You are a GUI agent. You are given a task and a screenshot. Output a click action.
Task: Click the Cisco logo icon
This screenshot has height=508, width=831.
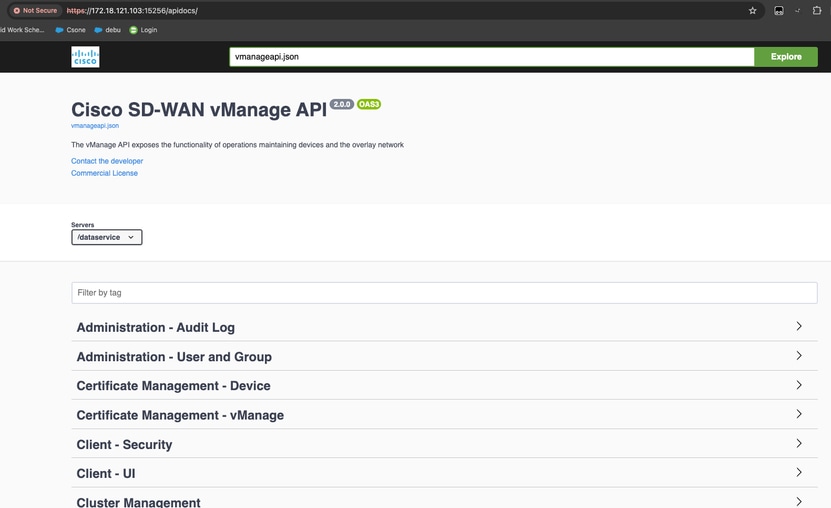pos(85,57)
